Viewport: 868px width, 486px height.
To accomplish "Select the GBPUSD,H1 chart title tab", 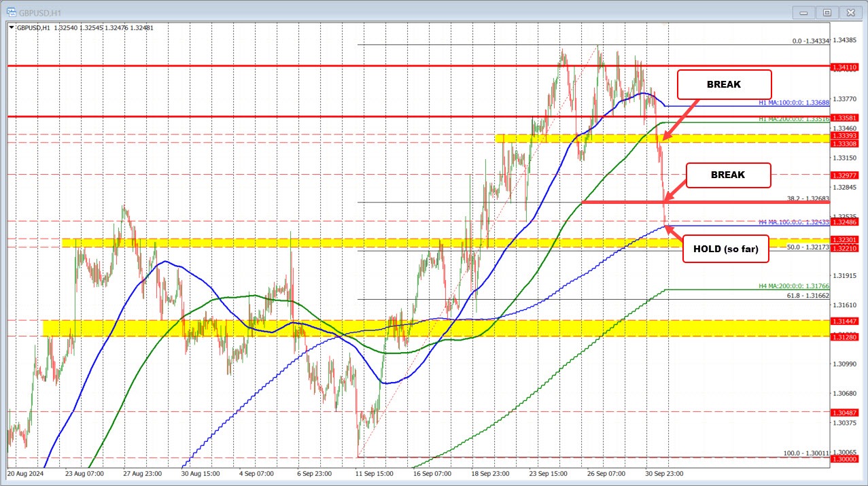I will [38, 12].
